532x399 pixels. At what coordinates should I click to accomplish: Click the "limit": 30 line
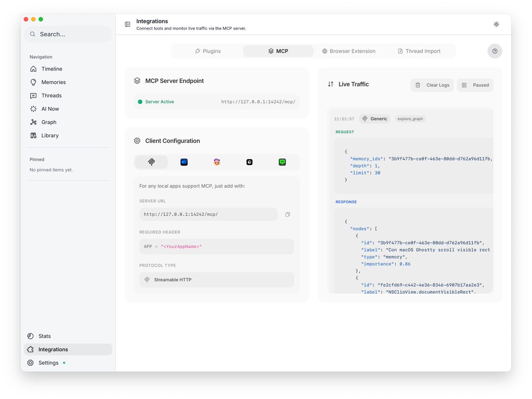point(365,173)
